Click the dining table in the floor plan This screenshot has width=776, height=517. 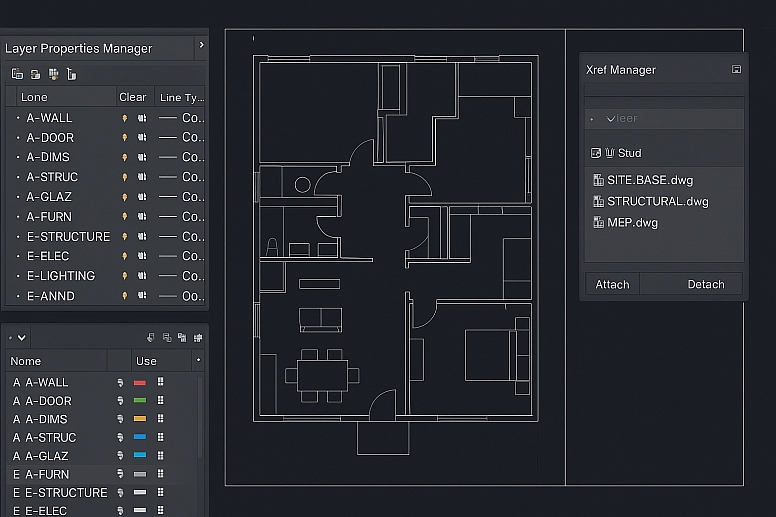click(x=322, y=376)
